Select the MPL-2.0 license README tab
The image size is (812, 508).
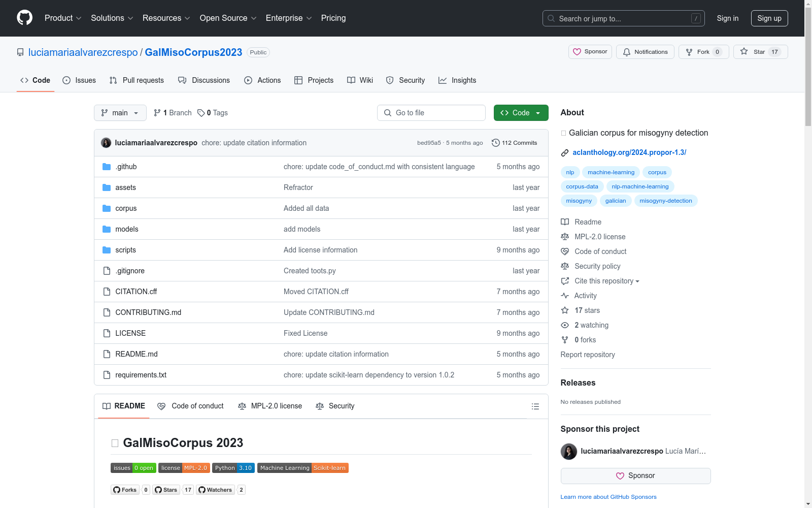coord(270,406)
